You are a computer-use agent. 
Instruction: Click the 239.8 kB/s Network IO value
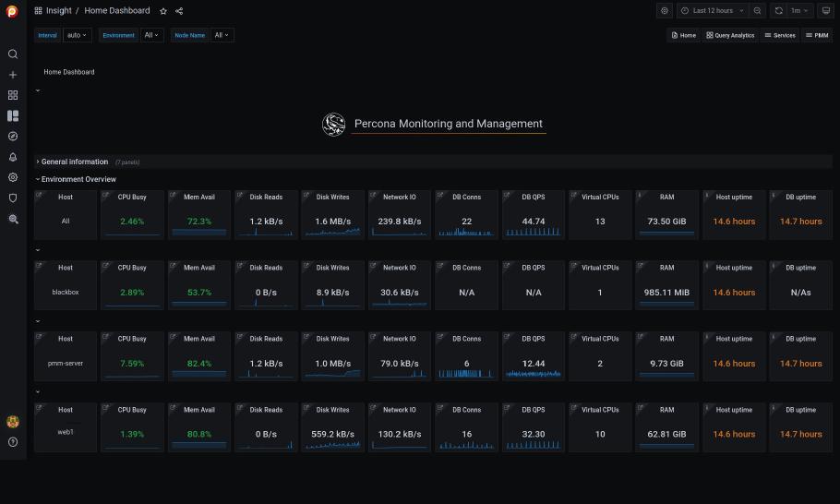pyautogui.click(x=400, y=222)
